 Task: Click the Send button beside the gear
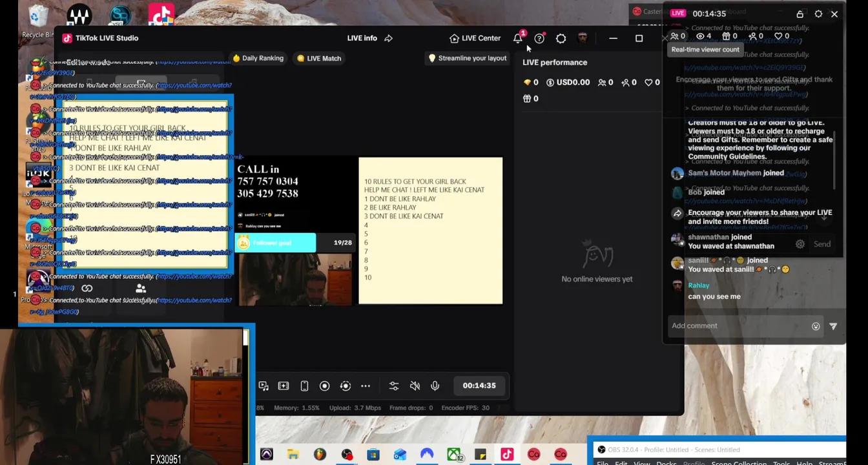(822, 244)
